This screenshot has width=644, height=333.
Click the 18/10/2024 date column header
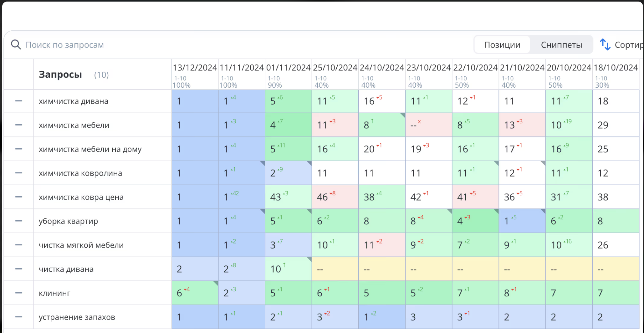(616, 68)
